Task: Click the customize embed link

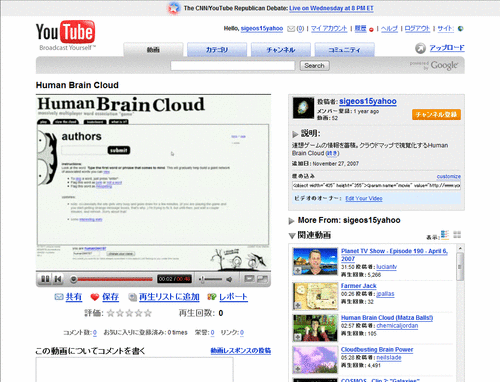Action: click(x=449, y=176)
